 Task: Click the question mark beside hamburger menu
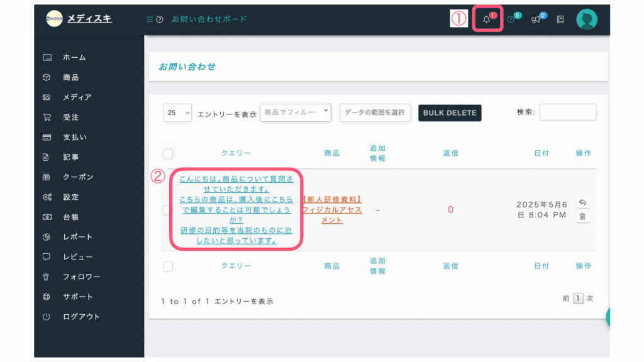160,19
